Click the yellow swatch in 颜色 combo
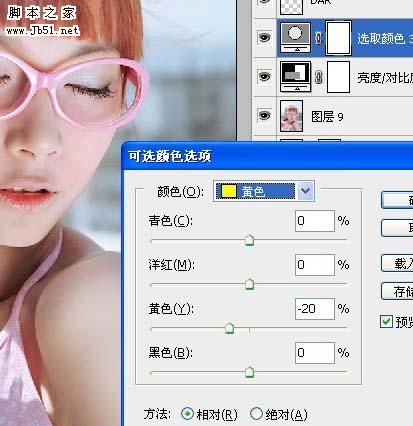413x426 pixels. [x=229, y=191]
